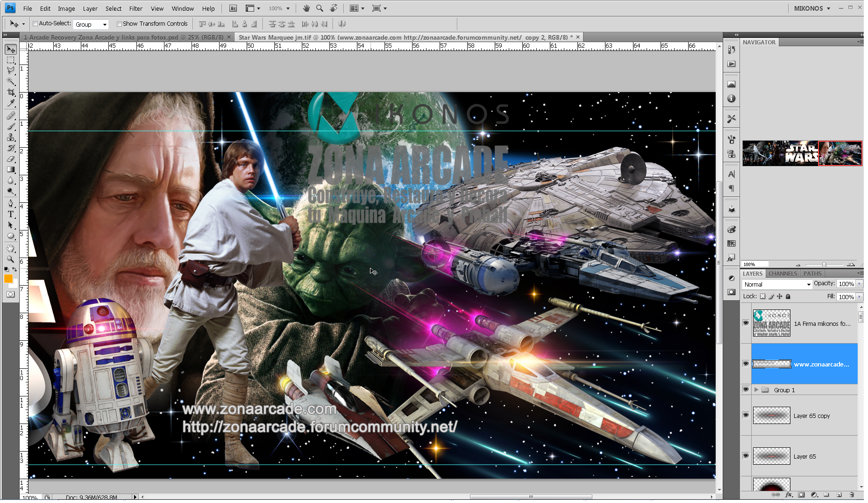Open the Image menu
868x503 pixels.
(66, 8)
